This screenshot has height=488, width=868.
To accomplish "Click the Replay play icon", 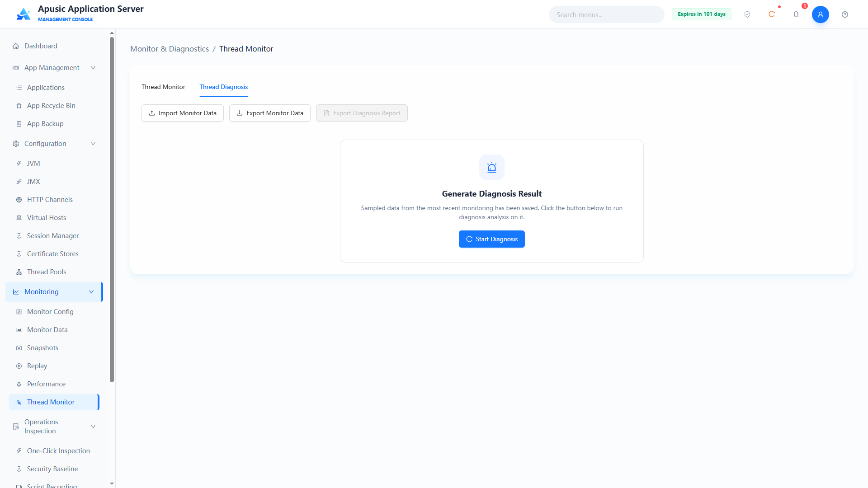I will click(19, 366).
